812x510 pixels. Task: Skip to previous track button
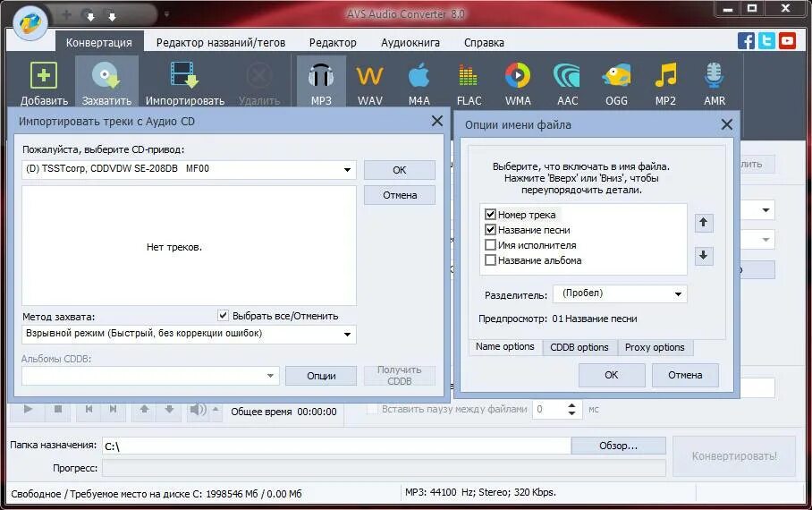89,410
